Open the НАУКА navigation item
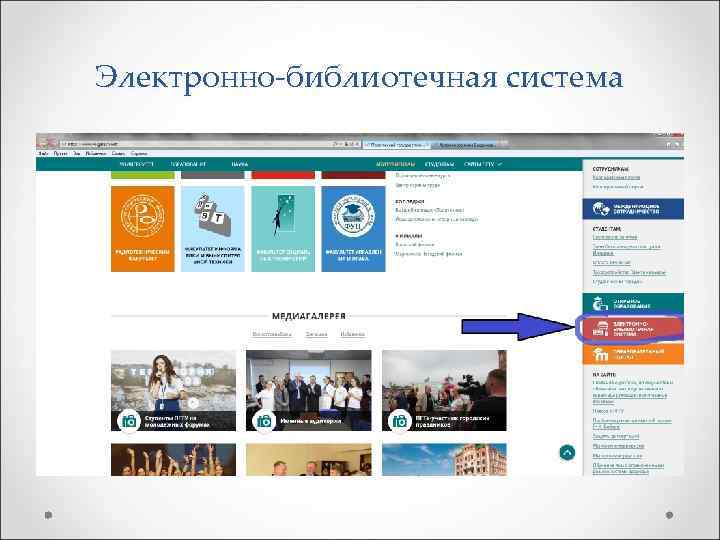Image resolution: width=720 pixels, height=540 pixels. pos(240,164)
